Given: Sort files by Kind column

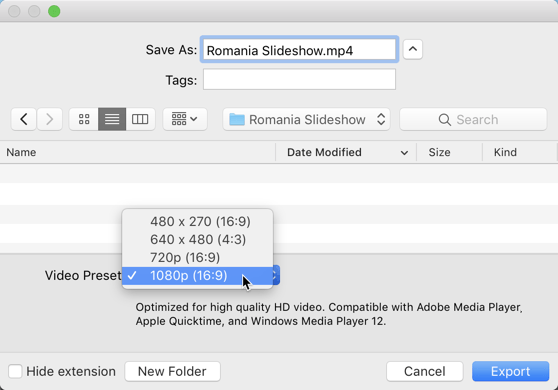Looking at the screenshot, I should (520, 152).
